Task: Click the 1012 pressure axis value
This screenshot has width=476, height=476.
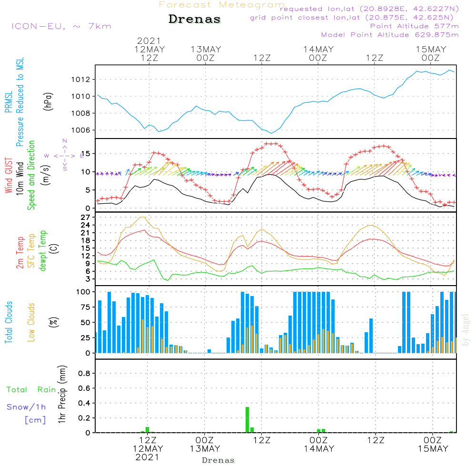Action: click(81, 79)
